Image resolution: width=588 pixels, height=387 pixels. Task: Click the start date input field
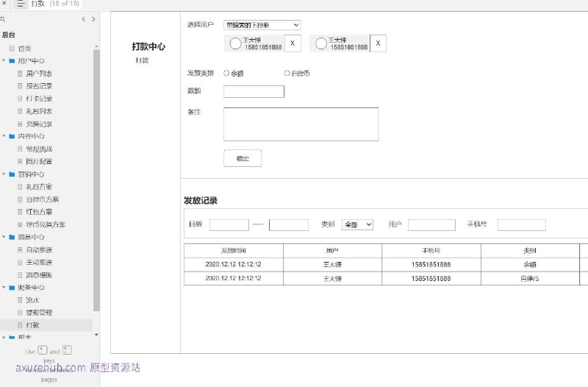[x=229, y=225]
